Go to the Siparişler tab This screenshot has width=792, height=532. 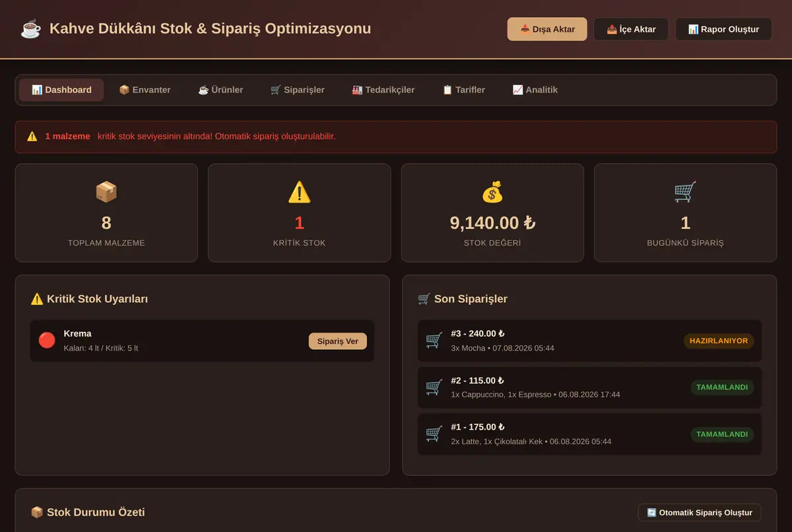click(x=298, y=90)
